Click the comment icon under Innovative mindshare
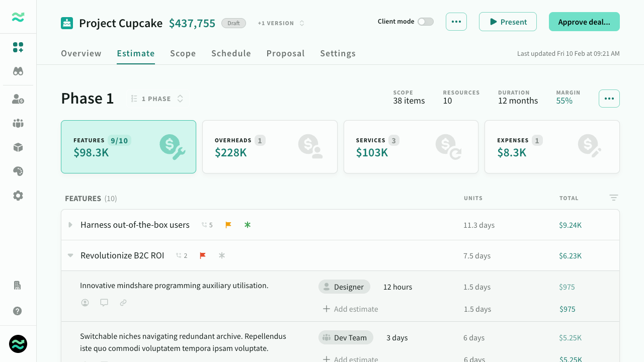The image size is (644, 362). click(x=104, y=303)
